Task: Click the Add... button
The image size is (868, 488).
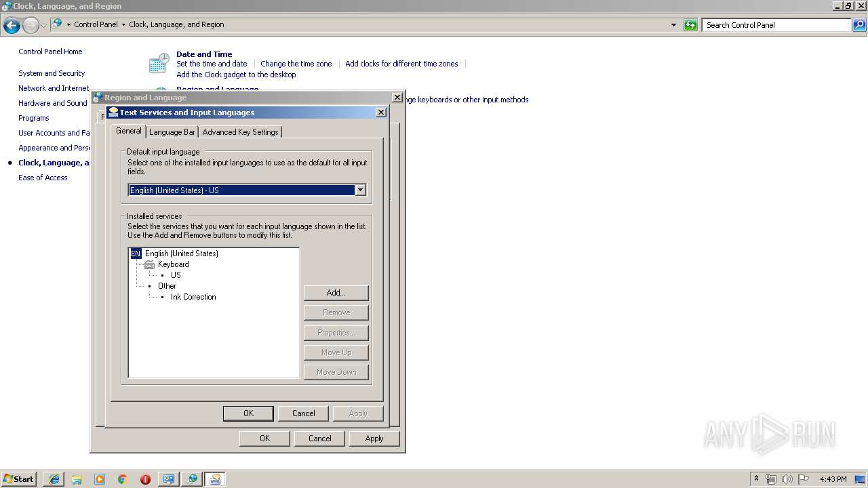Action: click(336, 293)
